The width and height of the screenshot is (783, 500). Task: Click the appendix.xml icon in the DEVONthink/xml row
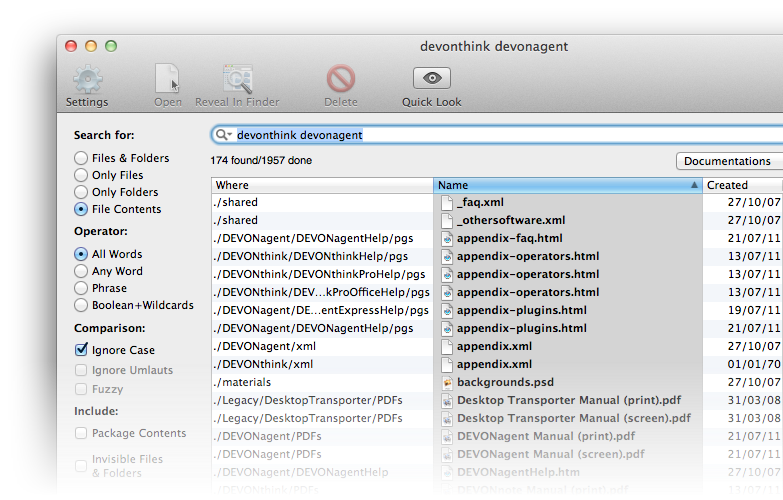[447, 364]
